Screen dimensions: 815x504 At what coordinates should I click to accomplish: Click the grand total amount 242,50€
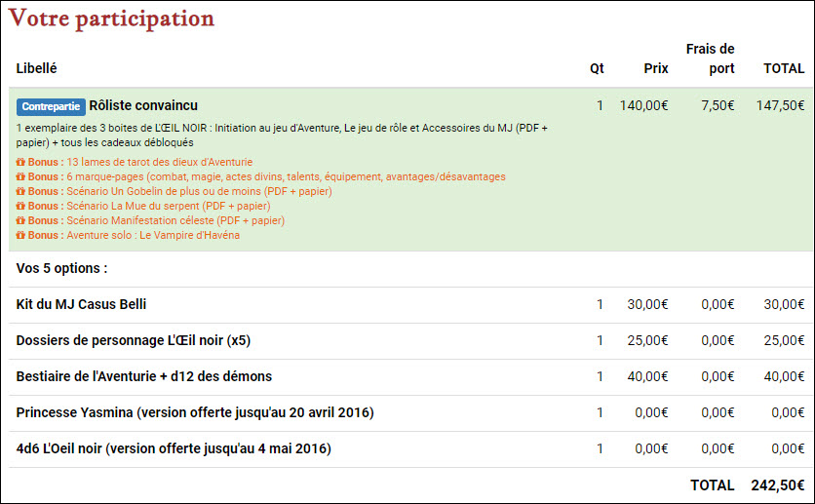[777, 485]
